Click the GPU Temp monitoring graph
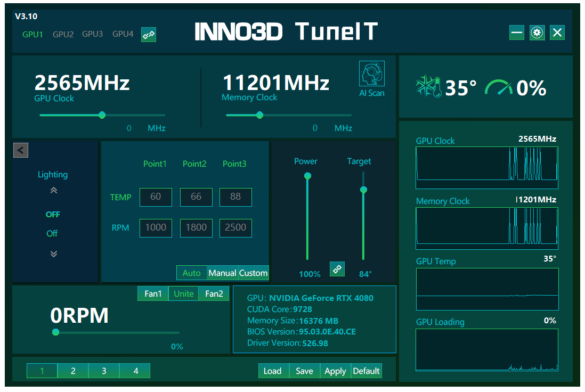This screenshot has width=585, height=392. 488,289
